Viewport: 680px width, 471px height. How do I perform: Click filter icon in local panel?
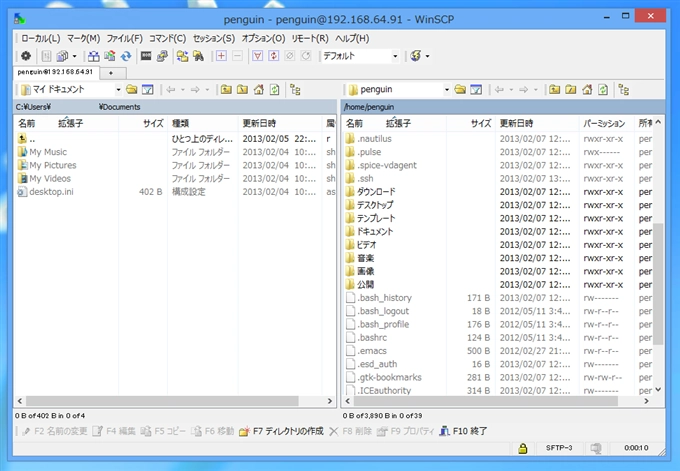pos(148,90)
